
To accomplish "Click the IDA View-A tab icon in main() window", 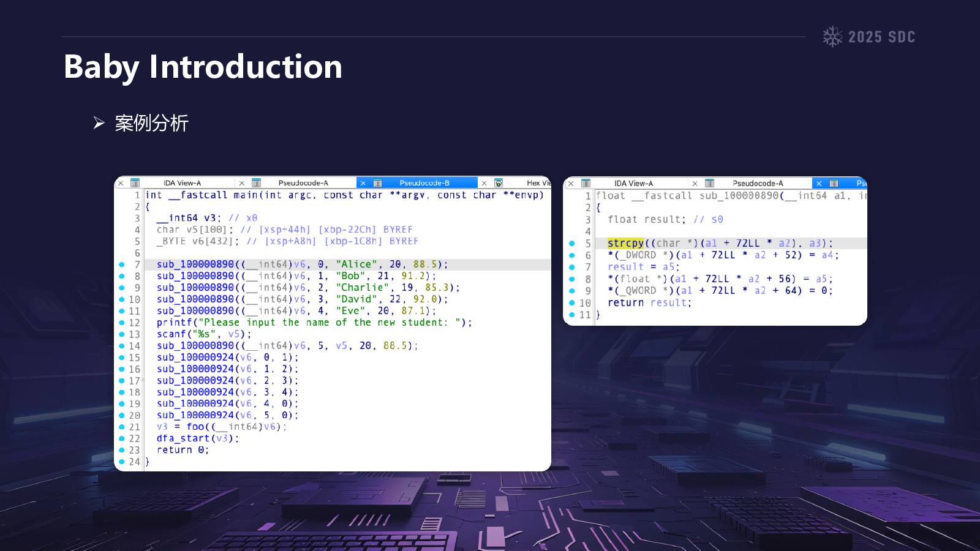I will tap(135, 183).
